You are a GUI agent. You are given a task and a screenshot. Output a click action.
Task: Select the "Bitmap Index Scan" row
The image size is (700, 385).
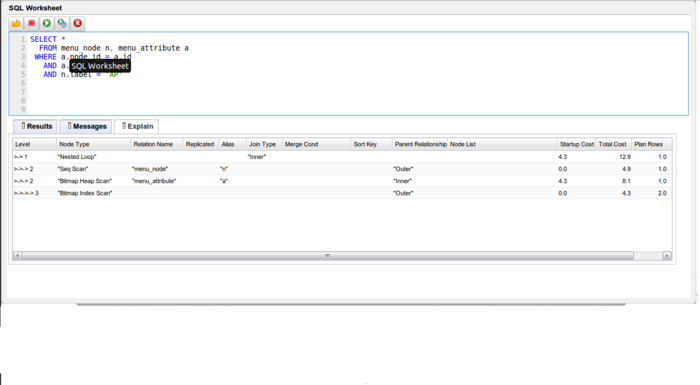click(x=342, y=193)
